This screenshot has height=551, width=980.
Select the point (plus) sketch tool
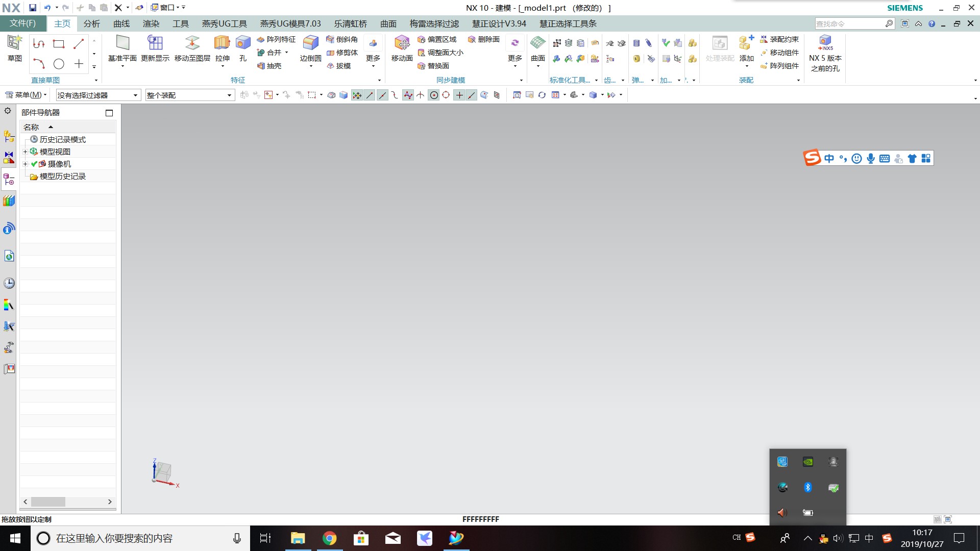79,64
